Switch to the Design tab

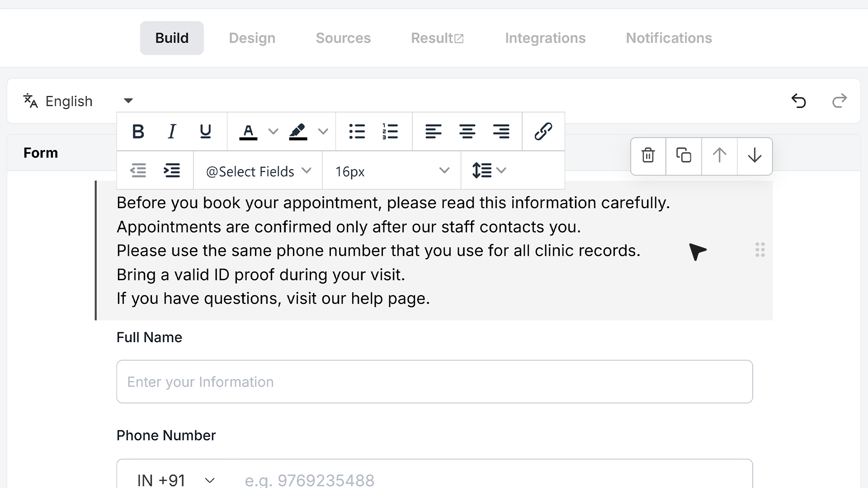(x=252, y=38)
